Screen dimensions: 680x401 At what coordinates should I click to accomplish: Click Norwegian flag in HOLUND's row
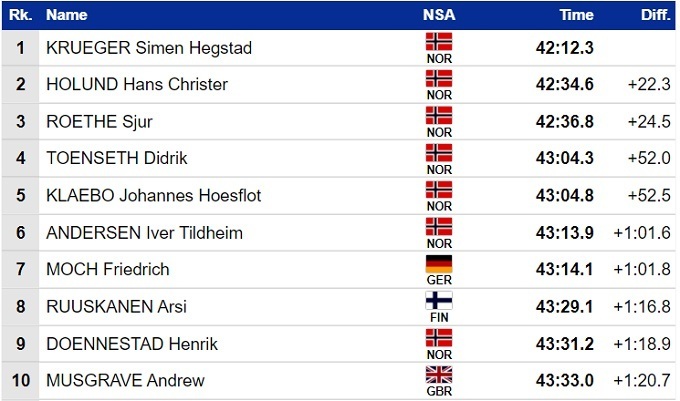tap(438, 79)
